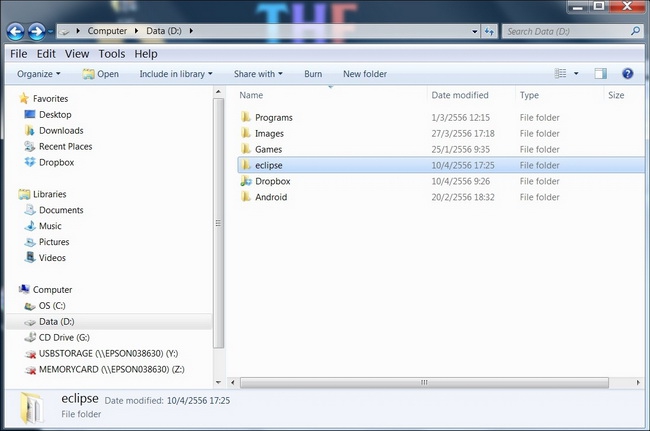The width and height of the screenshot is (650, 431).
Task: Open the Organize dropdown
Action: point(39,74)
